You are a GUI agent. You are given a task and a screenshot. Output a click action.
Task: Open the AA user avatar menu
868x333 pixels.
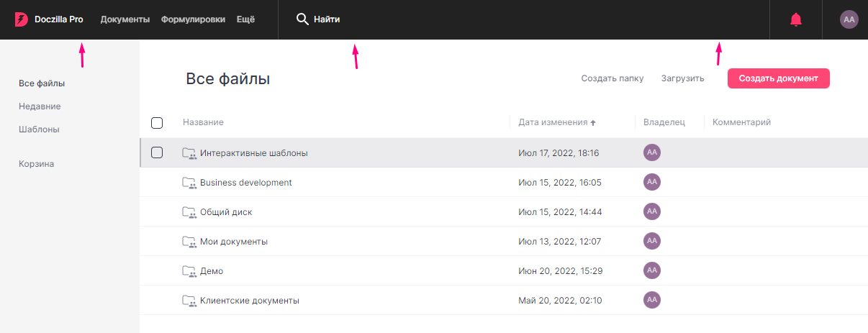coord(849,19)
